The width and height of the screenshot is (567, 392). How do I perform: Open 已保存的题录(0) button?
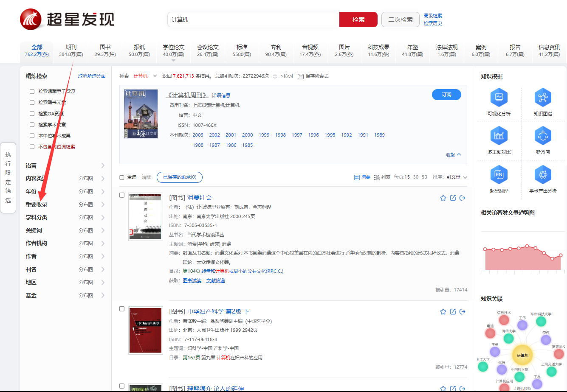[180, 177]
